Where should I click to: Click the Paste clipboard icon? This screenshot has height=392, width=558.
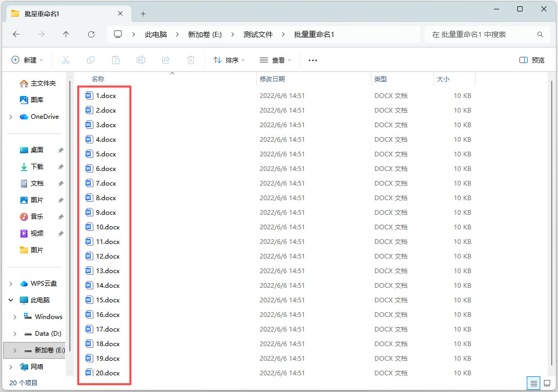click(x=116, y=60)
